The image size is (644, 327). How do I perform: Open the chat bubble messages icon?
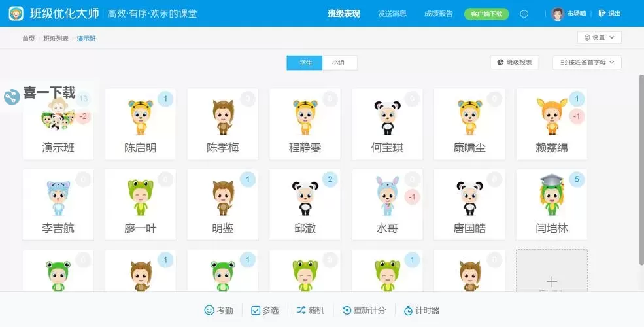click(524, 14)
